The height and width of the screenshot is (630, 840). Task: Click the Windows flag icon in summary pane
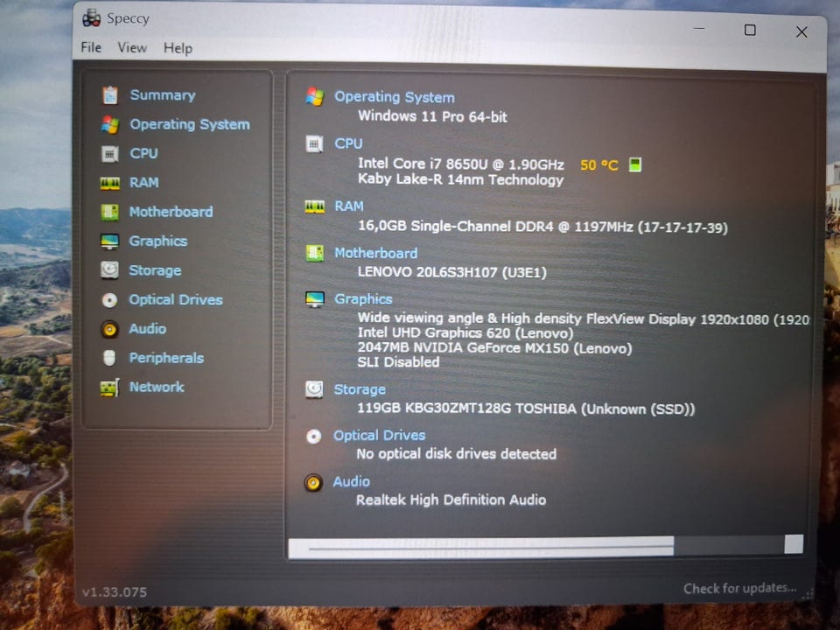coord(314,97)
